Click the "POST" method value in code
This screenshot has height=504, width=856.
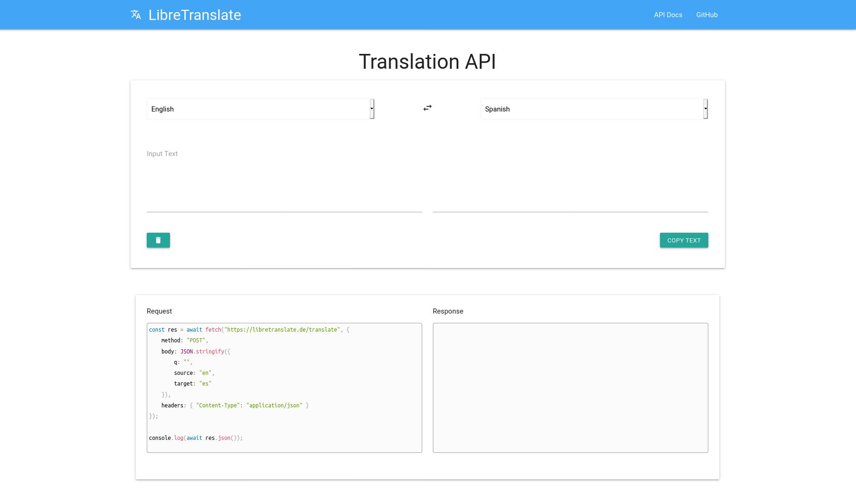click(196, 340)
